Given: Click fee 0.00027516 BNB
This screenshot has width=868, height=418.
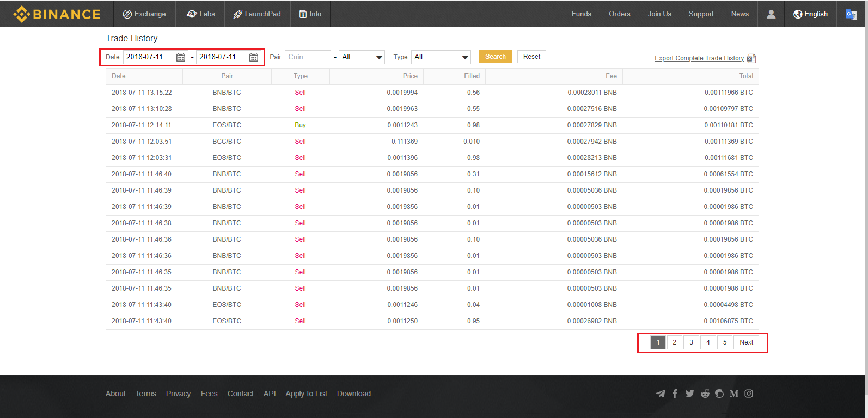Looking at the screenshot, I should pyautogui.click(x=592, y=109).
